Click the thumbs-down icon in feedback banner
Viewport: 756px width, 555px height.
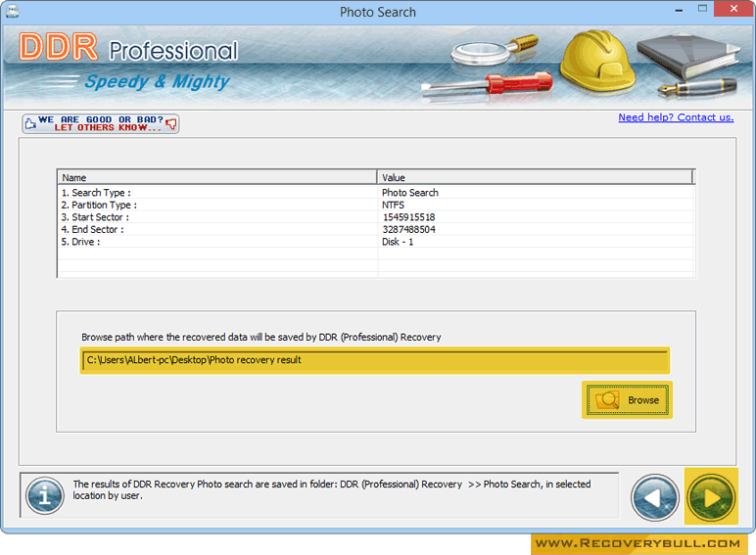click(x=170, y=124)
